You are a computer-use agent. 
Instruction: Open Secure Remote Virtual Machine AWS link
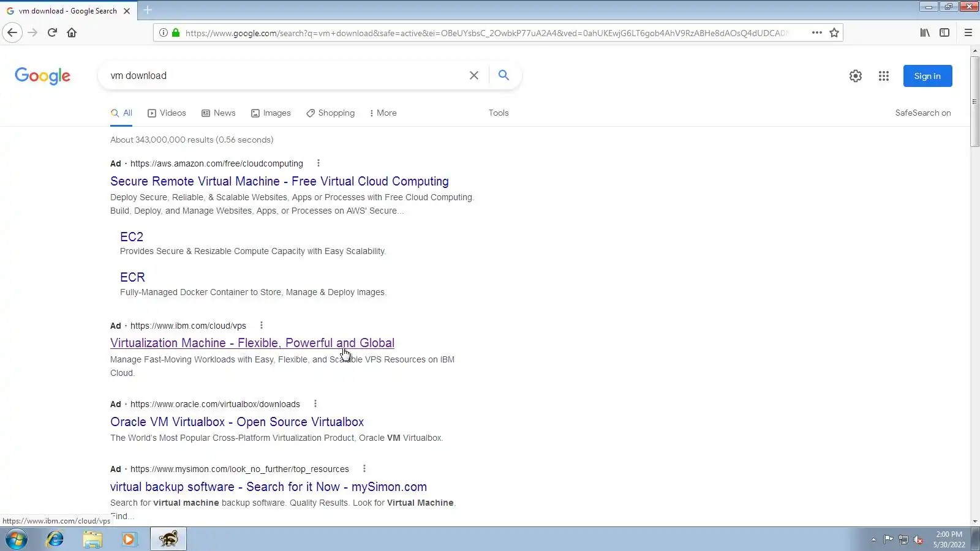coord(279,181)
